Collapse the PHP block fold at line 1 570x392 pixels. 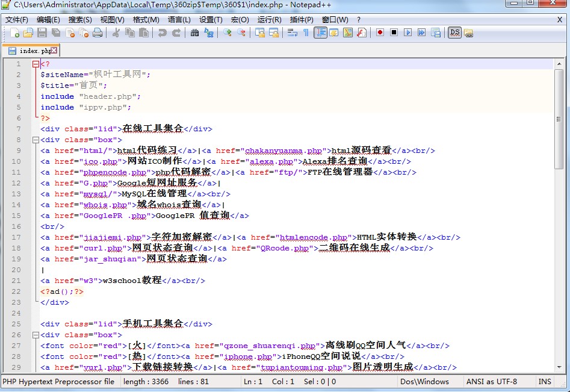tap(36, 64)
